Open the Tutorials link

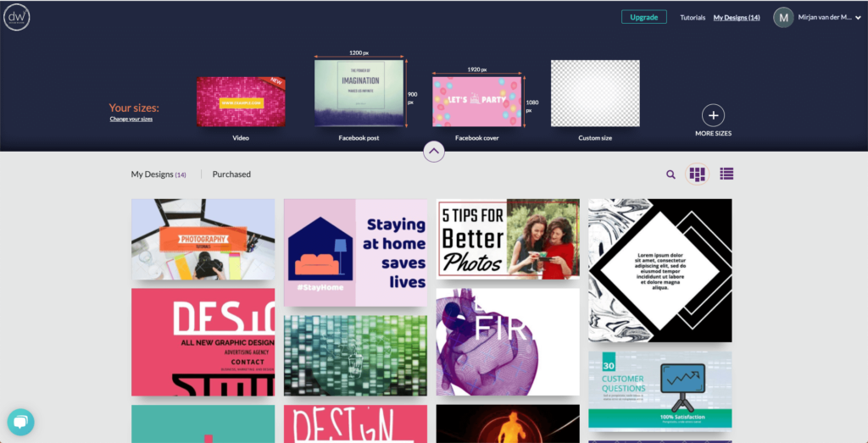point(693,18)
